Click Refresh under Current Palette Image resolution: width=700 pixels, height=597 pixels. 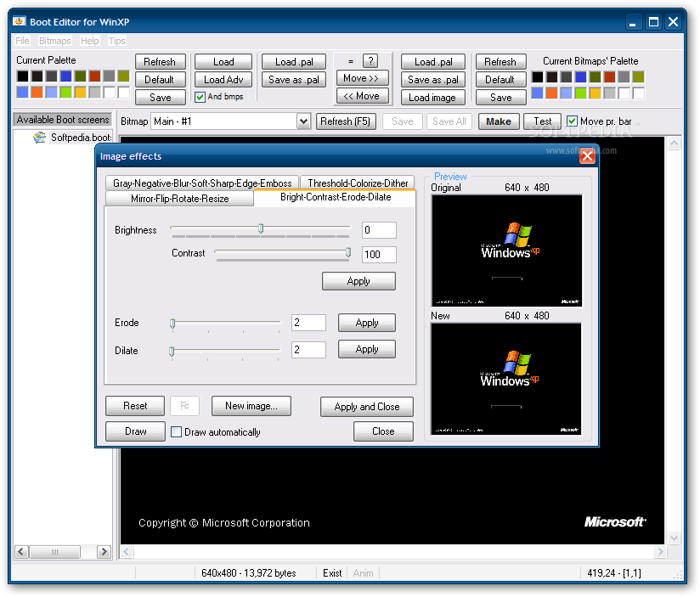coord(160,62)
